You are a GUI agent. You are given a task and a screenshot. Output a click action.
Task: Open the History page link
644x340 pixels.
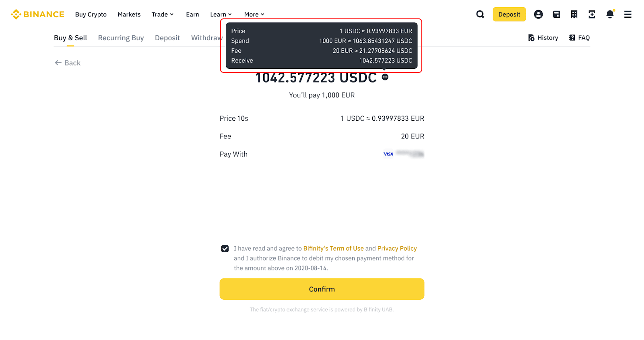(x=543, y=38)
